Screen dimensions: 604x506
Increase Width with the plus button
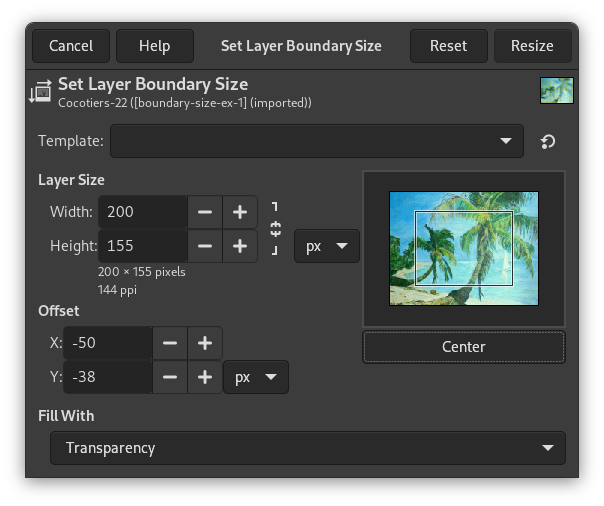[239, 212]
